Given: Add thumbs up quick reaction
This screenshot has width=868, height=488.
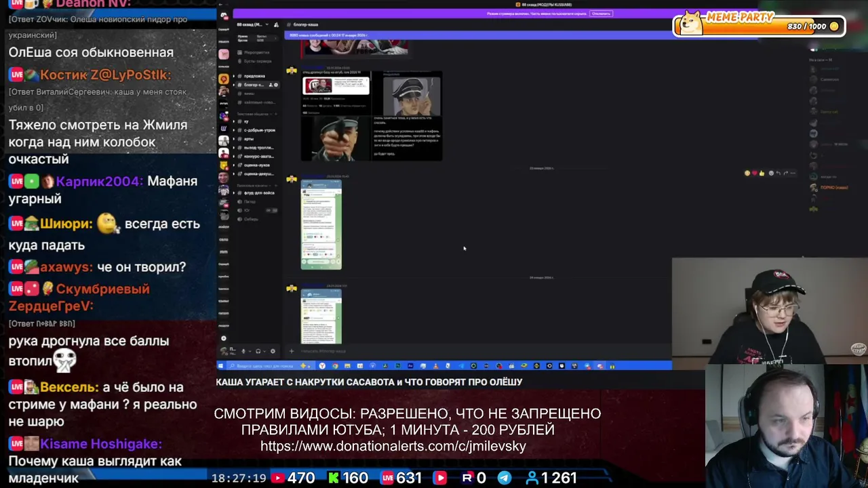Looking at the screenshot, I should [762, 174].
